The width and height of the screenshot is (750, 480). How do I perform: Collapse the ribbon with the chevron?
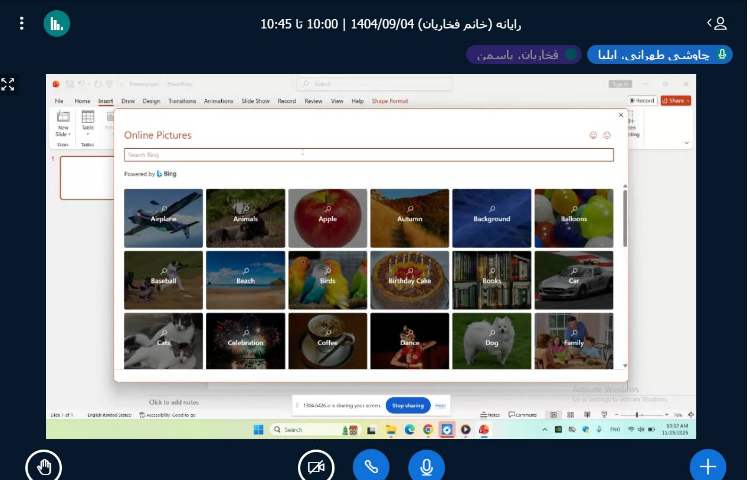(x=686, y=142)
